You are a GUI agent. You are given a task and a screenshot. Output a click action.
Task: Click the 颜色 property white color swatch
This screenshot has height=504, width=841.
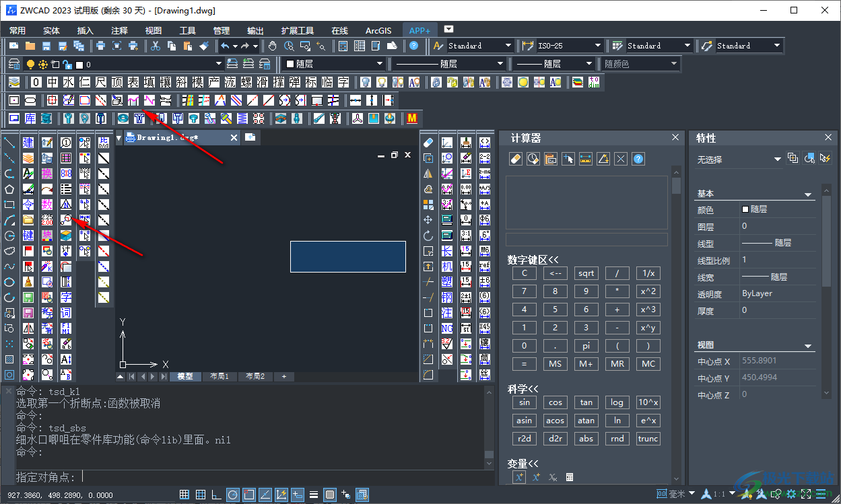pyautogui.click(x=745, y=209)
